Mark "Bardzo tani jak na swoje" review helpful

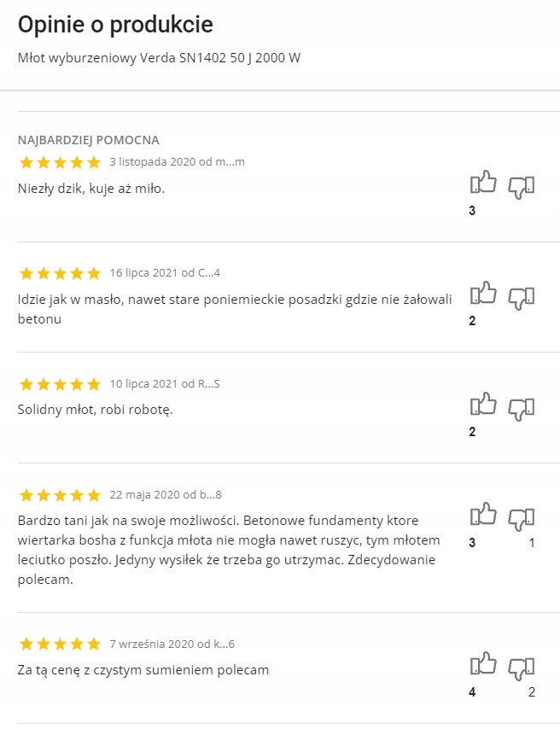[x=483, y=516]
